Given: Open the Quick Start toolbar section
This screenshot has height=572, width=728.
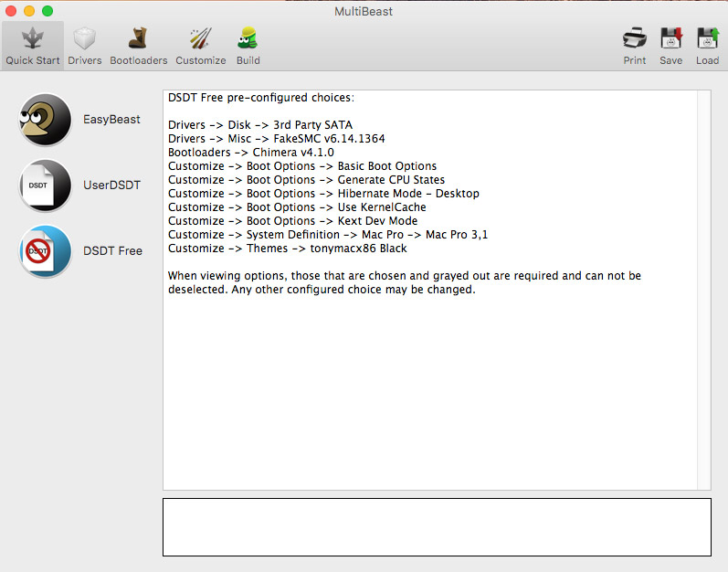Looking at the screenshot, I should pyautogui.click(x=33, y=47).
